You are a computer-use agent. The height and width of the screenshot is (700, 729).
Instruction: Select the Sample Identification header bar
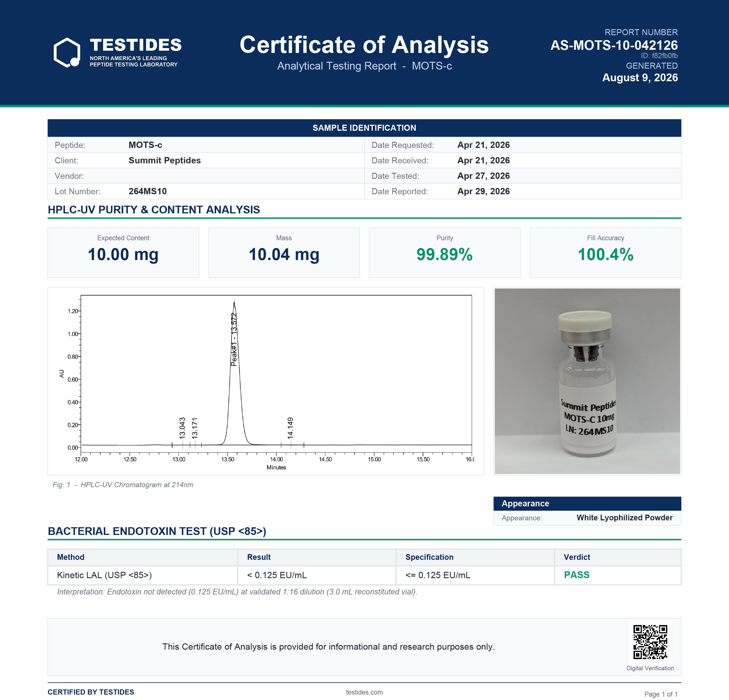click(x=364, y=128)
